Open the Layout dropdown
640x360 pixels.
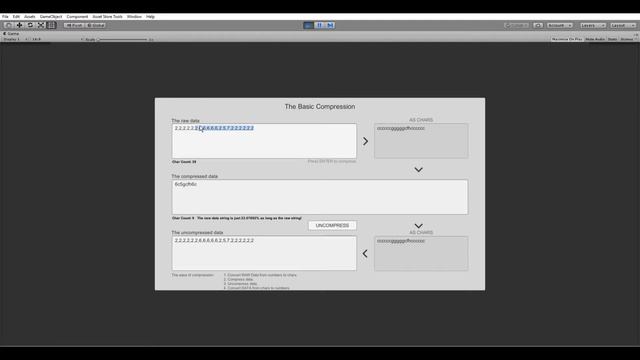click(623, 25)
